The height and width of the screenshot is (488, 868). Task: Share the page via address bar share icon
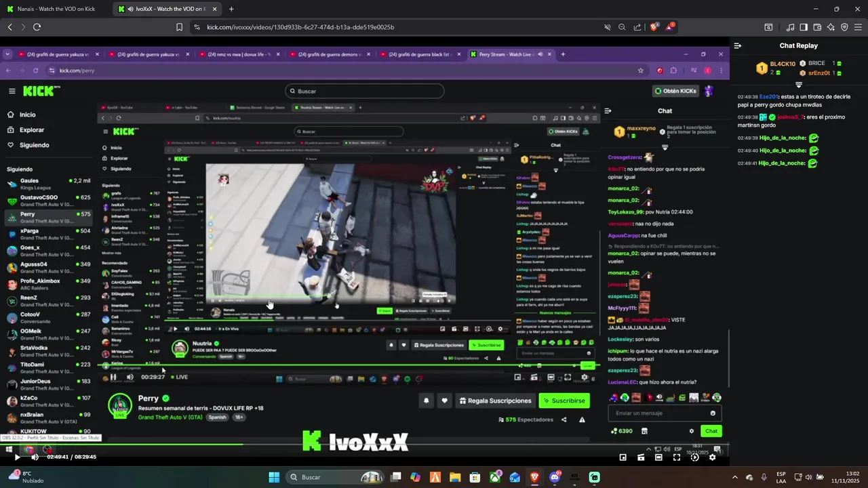tap(637, 27)
